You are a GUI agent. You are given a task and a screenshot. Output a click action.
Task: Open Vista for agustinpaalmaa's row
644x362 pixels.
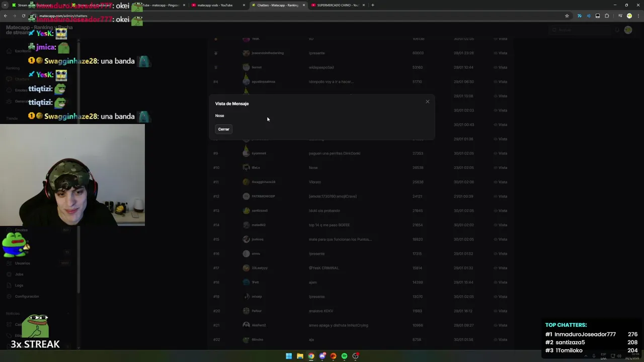(500, 81)
